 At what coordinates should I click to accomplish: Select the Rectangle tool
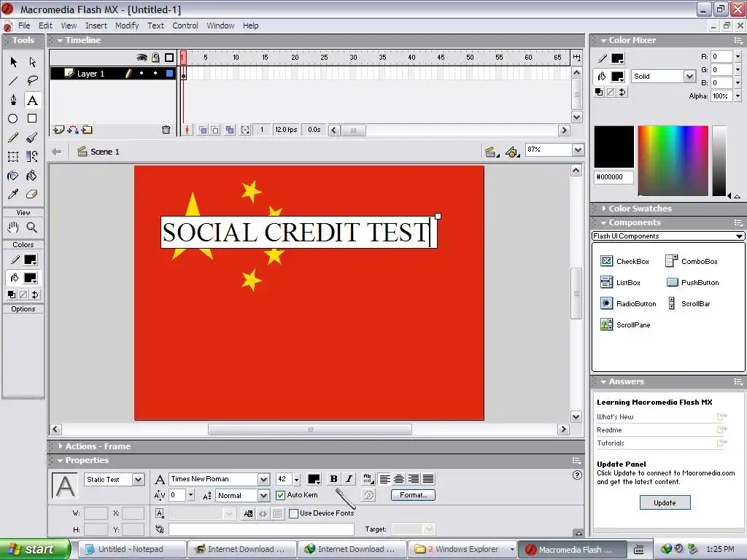32,119
